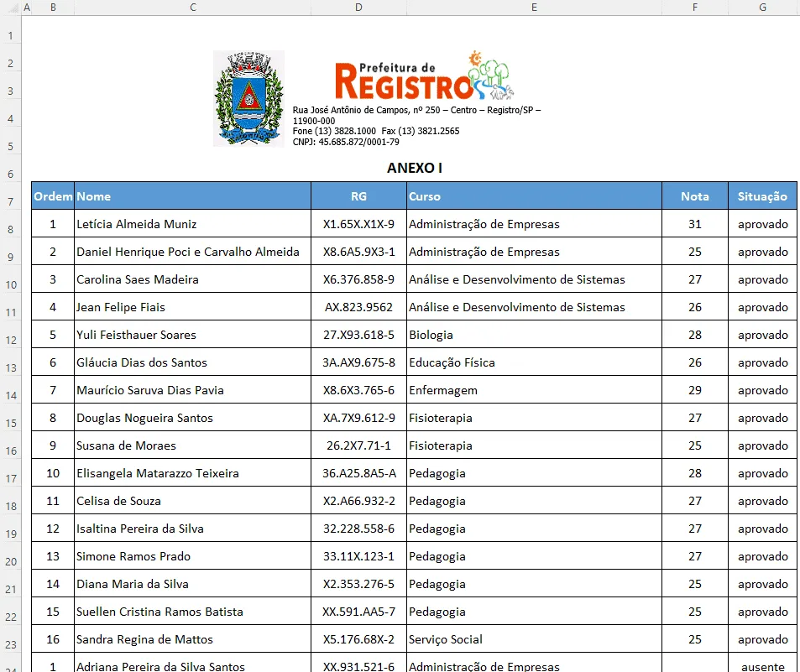This screenshot has height=672, width=800.
Task: Click RG value AX.823.9562
Action: pos(358,307)
